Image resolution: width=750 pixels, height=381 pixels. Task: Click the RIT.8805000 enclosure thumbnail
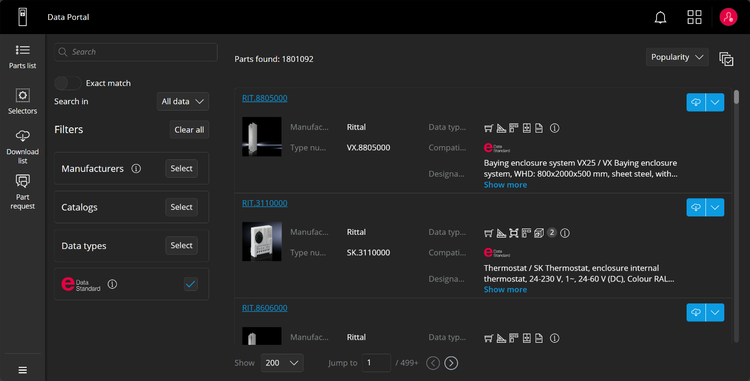[x=262, y=137]
